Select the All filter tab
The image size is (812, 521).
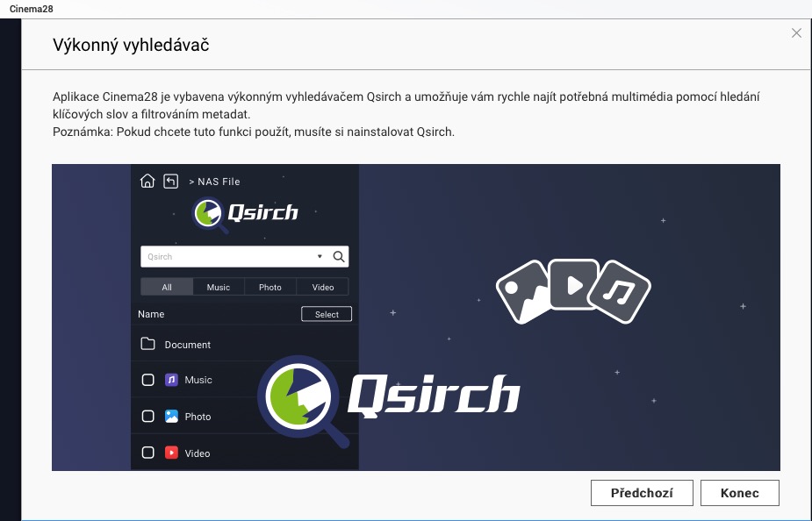(x=167, y=287)
